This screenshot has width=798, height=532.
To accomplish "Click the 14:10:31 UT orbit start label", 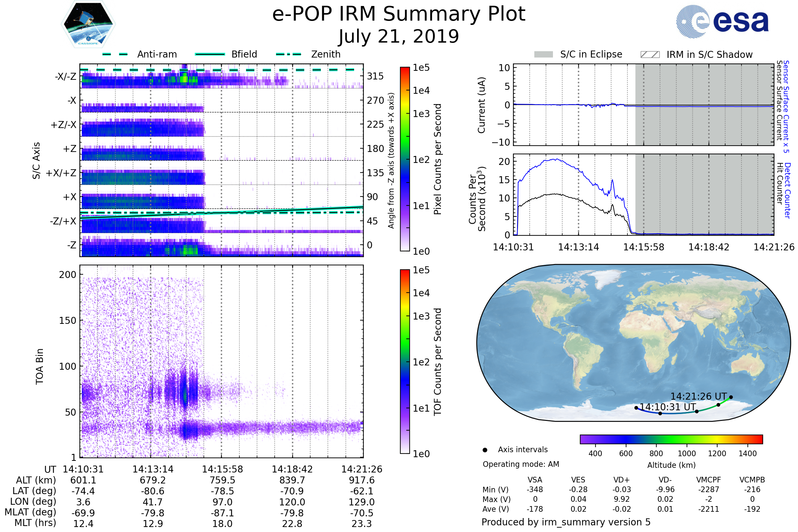I will (668, 407).
